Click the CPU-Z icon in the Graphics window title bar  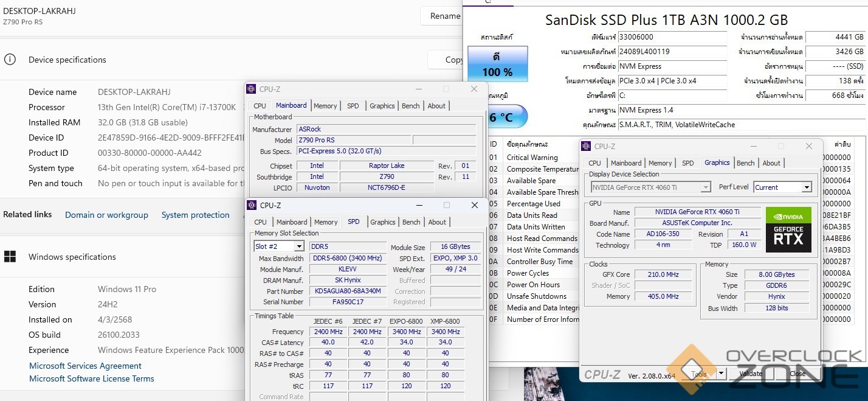tap(586, 146)
